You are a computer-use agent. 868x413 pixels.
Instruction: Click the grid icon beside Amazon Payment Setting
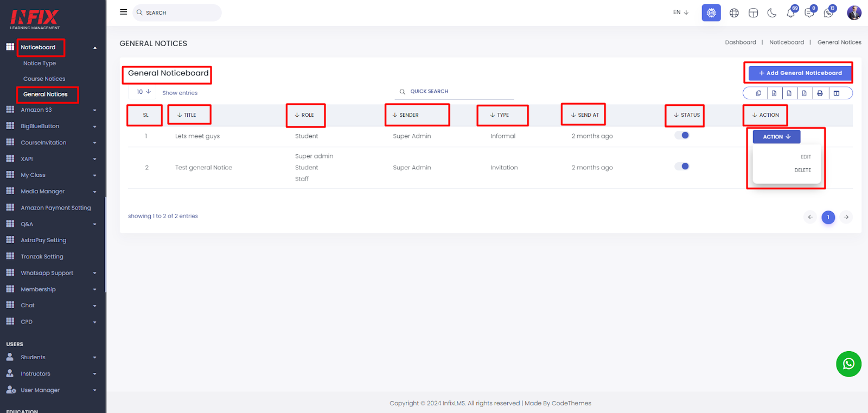(x=10, y=207)
